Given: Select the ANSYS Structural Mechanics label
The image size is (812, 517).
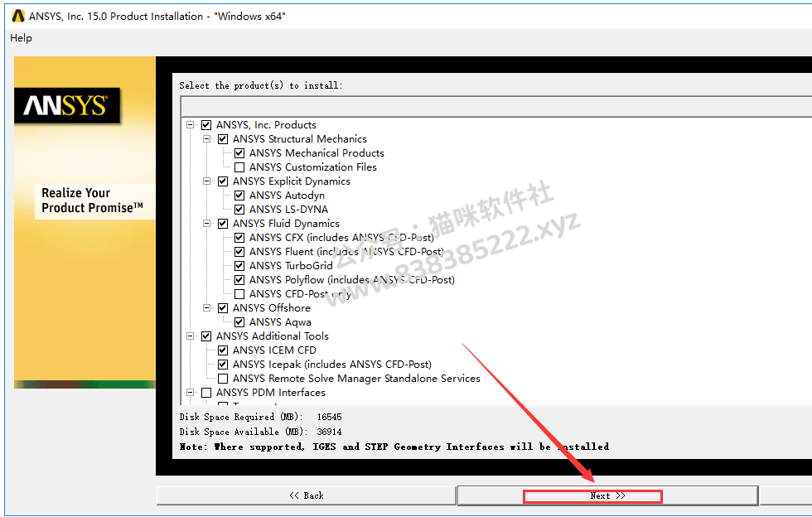Looking at the screenshot, I should pyautogui.click(x=299, y=139).
